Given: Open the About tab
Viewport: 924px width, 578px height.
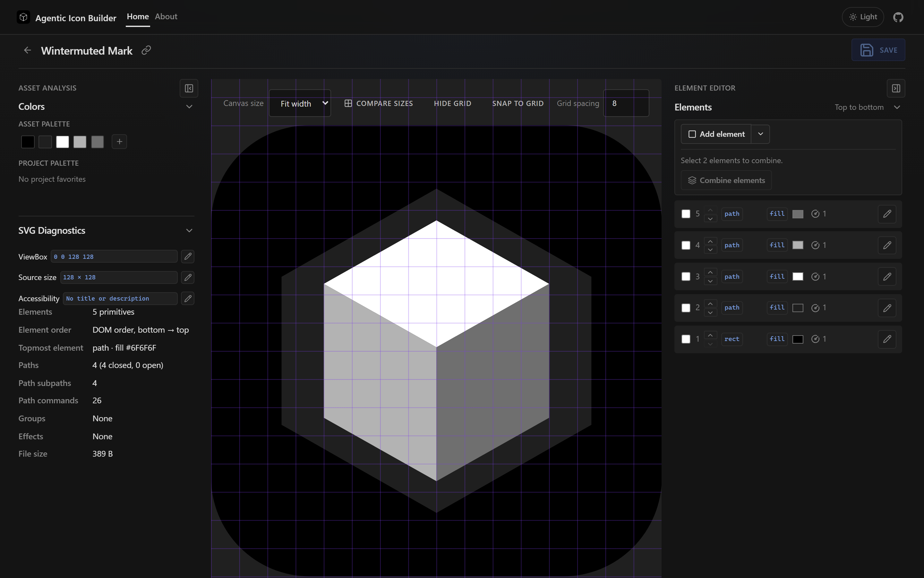Looking at the screenshot, I should click(x=166, y=17).
